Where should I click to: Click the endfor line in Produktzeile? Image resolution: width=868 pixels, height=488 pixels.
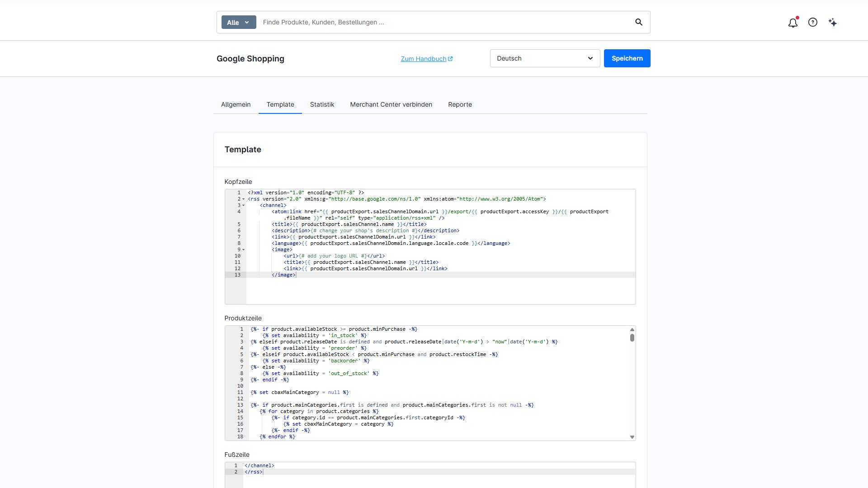pyautogui.click(x=277, y=437)
